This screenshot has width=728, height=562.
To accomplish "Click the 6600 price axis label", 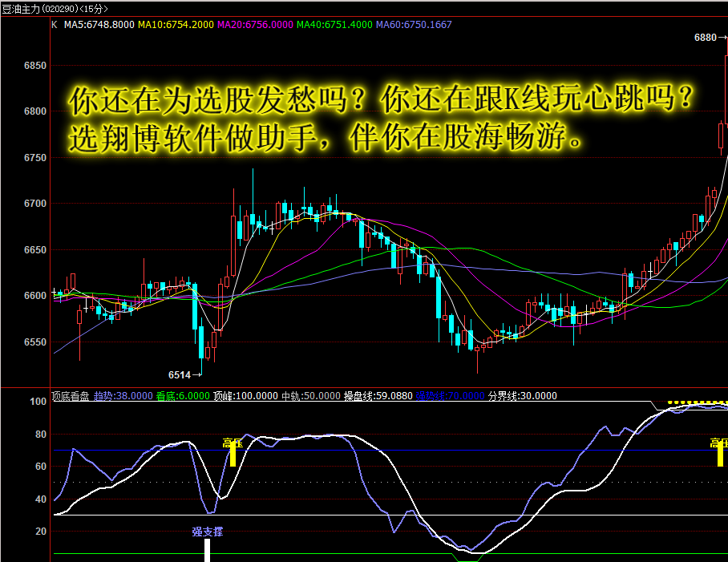I will tap(35, 296).
